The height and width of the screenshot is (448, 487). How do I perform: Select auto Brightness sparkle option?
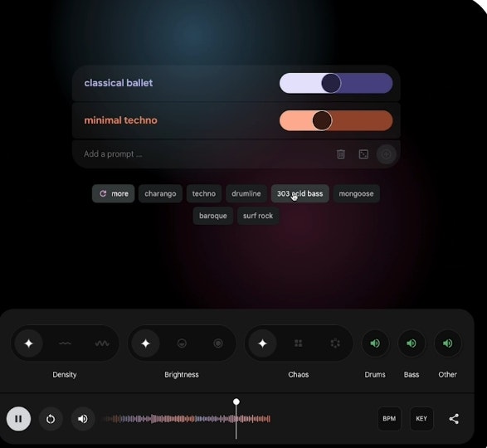(145, 343)
